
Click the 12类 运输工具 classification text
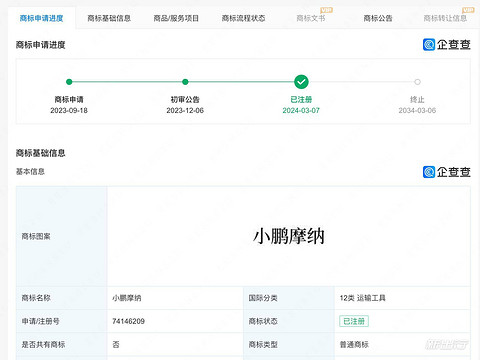[x=363, y=298]
